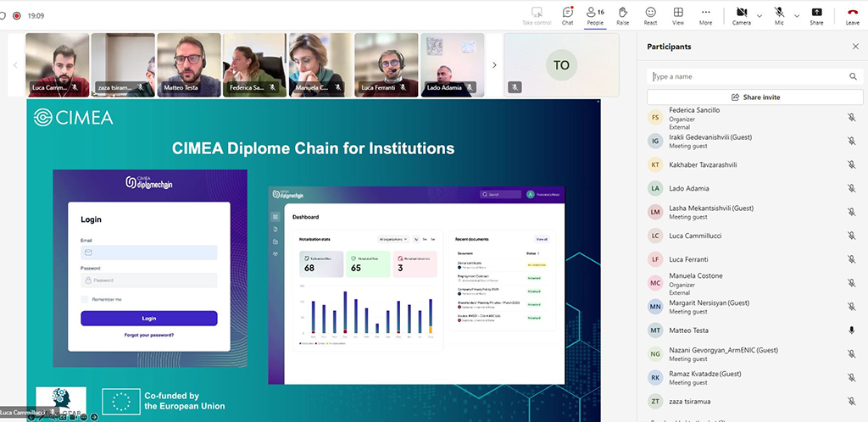Viewport: 868px width, 422px height.
Task: Toggle the Mic mute button
Action: [x=779, y=14]
